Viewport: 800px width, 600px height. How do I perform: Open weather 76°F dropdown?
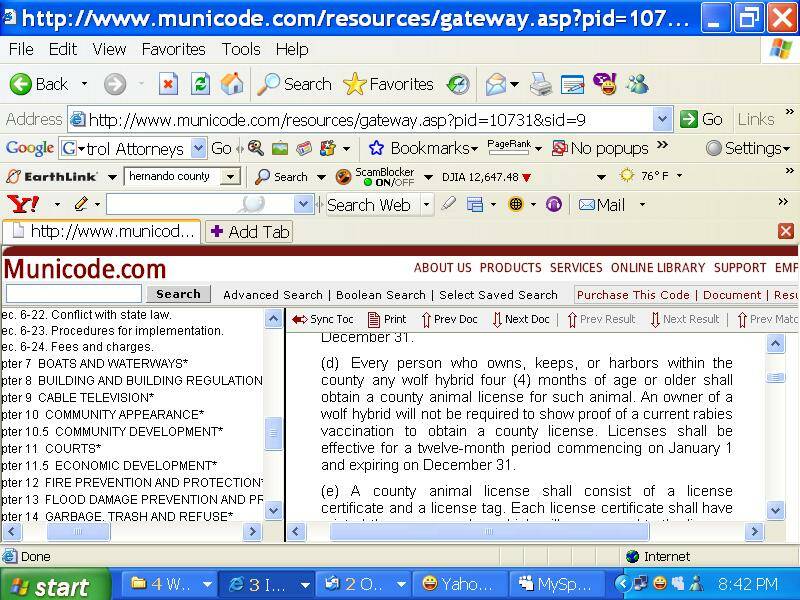pos(680,176)
